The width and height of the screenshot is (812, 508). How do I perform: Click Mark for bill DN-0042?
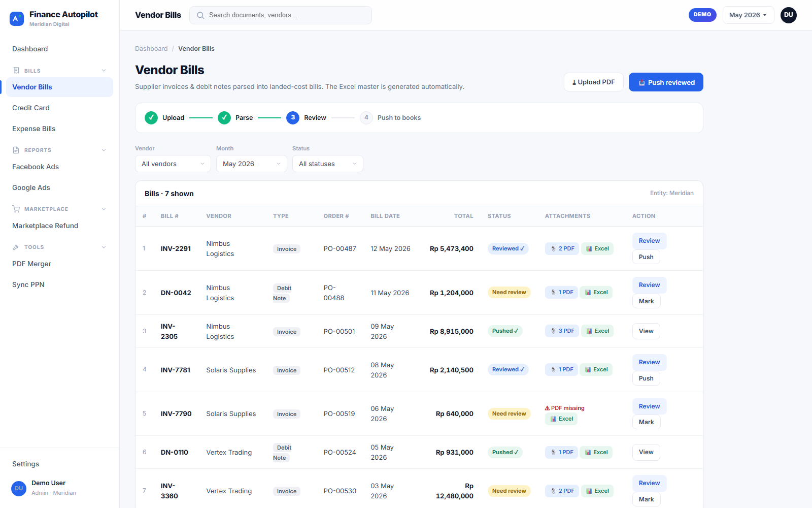[646, 301]
